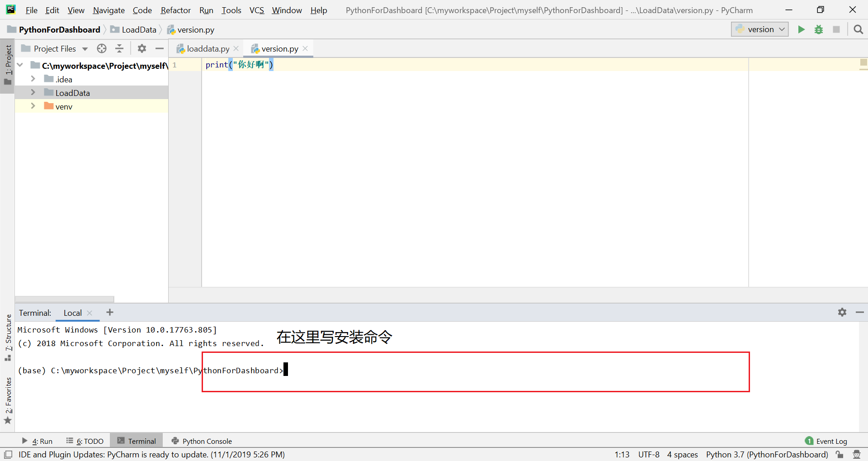Open the VCS menu
The width and height of the screenshot is (868, 461).
tap(256, 10)
